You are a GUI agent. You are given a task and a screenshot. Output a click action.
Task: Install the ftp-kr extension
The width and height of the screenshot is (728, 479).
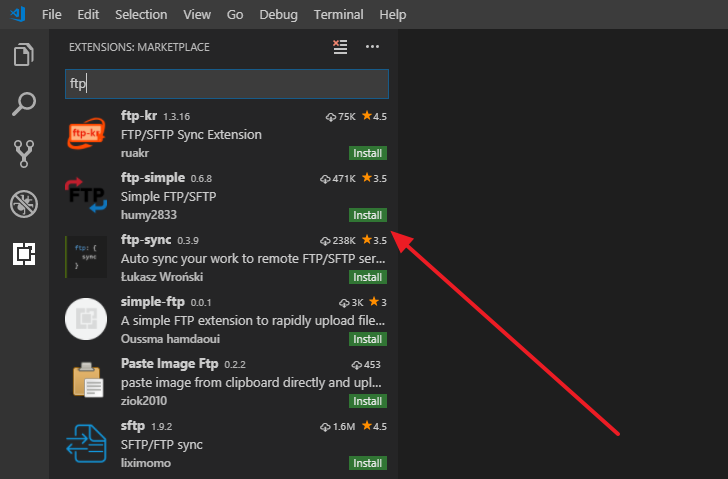[x=368, y=153]
